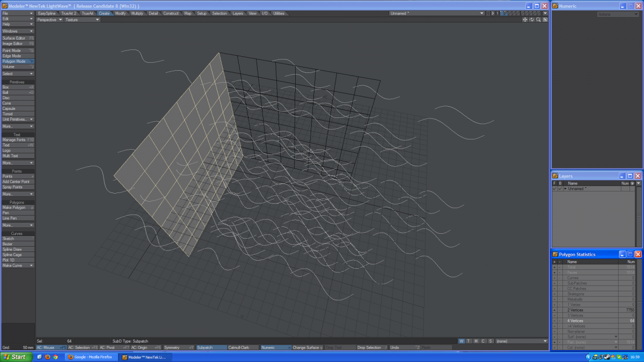
Task: Go to previous layer bank arrow
Action: 488,13
